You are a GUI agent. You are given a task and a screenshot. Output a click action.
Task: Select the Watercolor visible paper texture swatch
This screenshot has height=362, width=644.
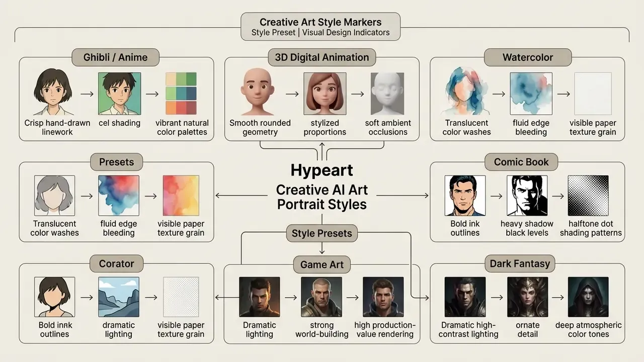point(593,94)
